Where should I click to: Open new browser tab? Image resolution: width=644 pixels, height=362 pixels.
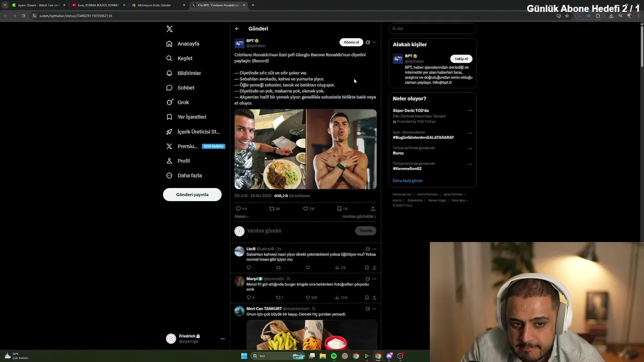(253, 5)
